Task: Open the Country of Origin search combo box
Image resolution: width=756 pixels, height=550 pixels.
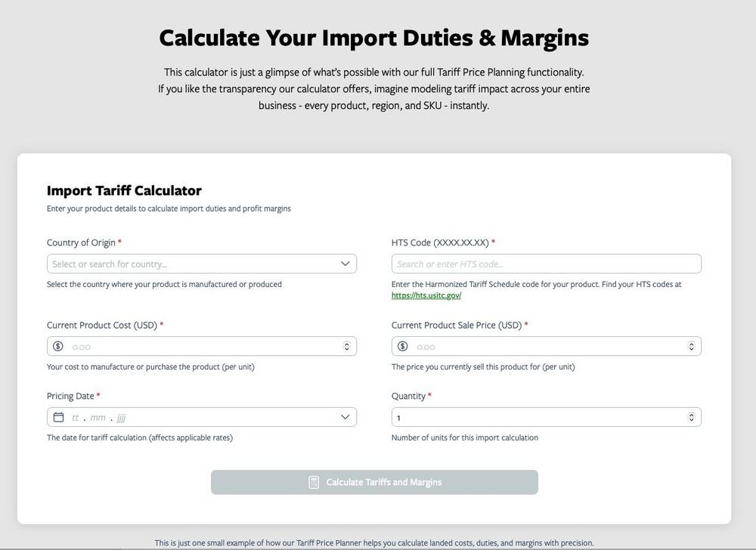Action: (202, 264)
